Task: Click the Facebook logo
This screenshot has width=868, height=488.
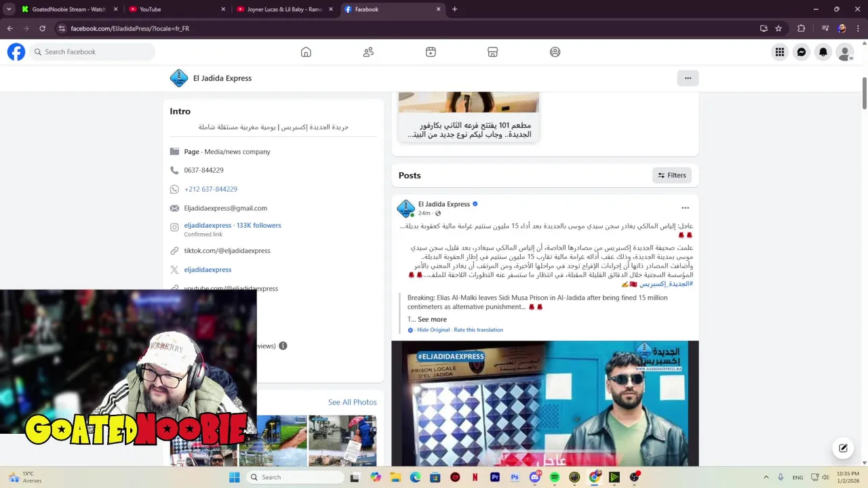Action: [16, 52]
